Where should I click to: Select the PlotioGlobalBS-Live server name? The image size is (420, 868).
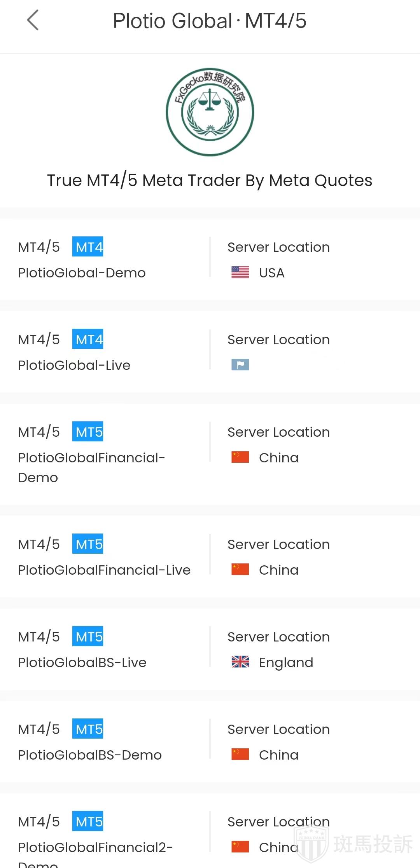click(x=82, y=662)
